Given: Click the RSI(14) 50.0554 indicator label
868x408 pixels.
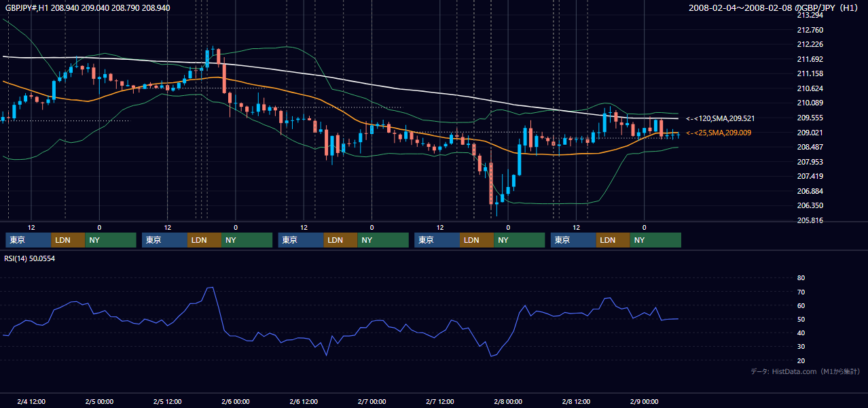Looking at the screenshot, I should tap(30, 258).
